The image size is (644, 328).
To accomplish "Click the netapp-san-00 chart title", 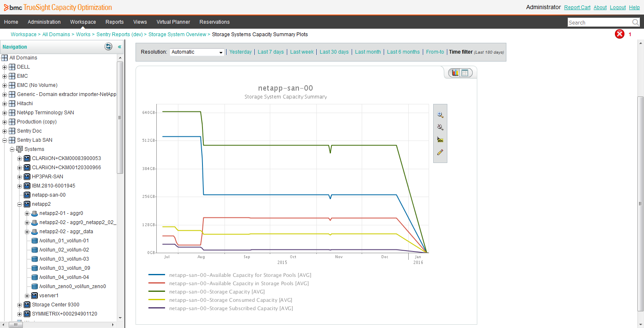I will pyautogui.click(x=286, y=88).
